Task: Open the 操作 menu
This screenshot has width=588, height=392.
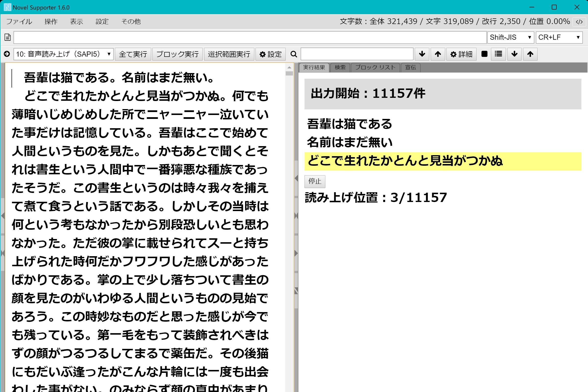Action: (x=51, y=22)
